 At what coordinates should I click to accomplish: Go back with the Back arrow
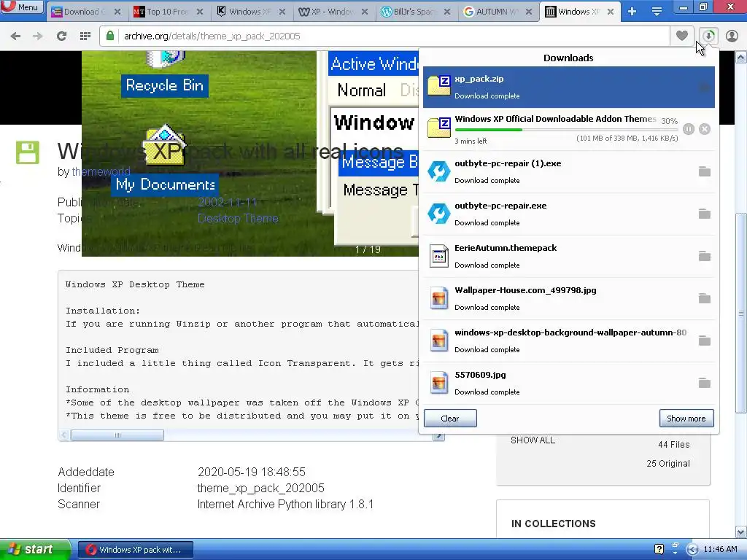pos(16,36)
